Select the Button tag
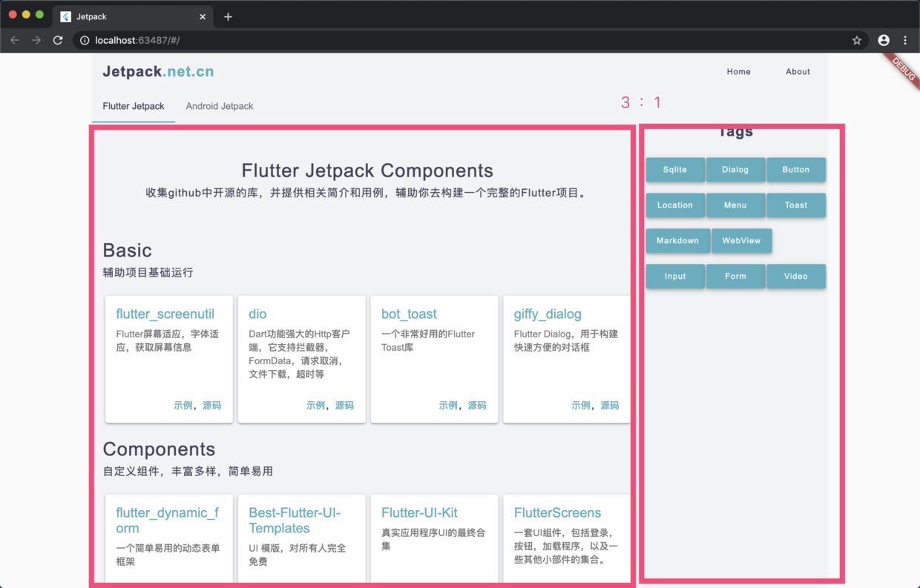Screen dimensions: 920x588 [x=796, y=170]
